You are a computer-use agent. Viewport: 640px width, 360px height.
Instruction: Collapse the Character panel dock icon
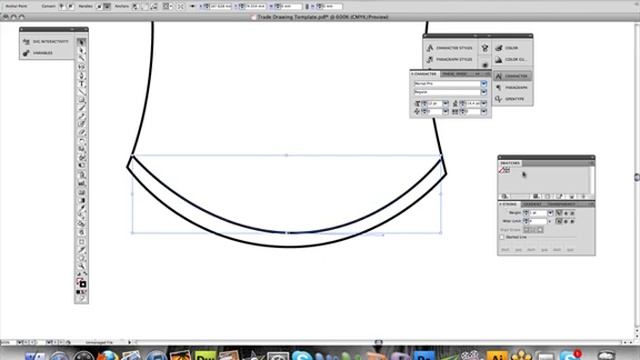click(512, 76)
